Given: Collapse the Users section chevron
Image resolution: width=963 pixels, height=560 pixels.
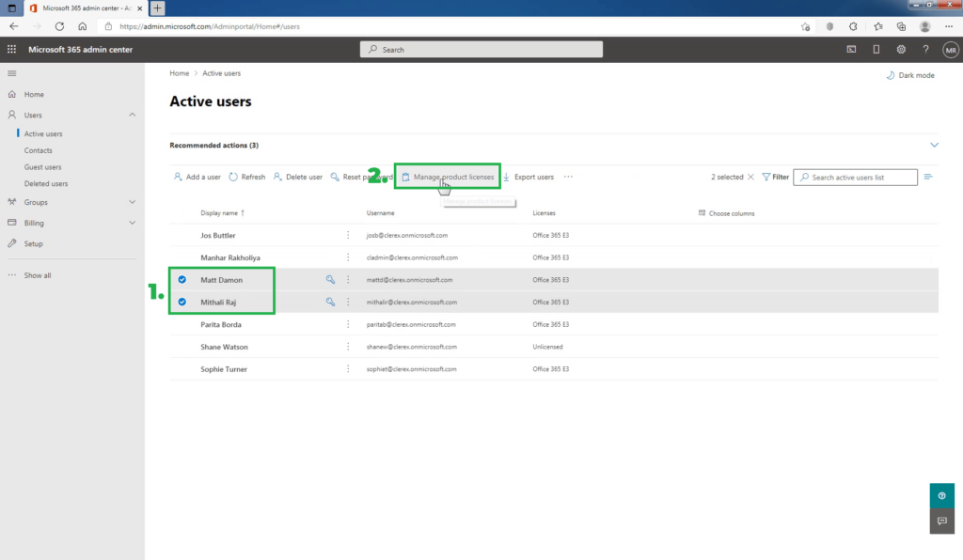Looking at the screenshot, I should (x=132, y=115).
